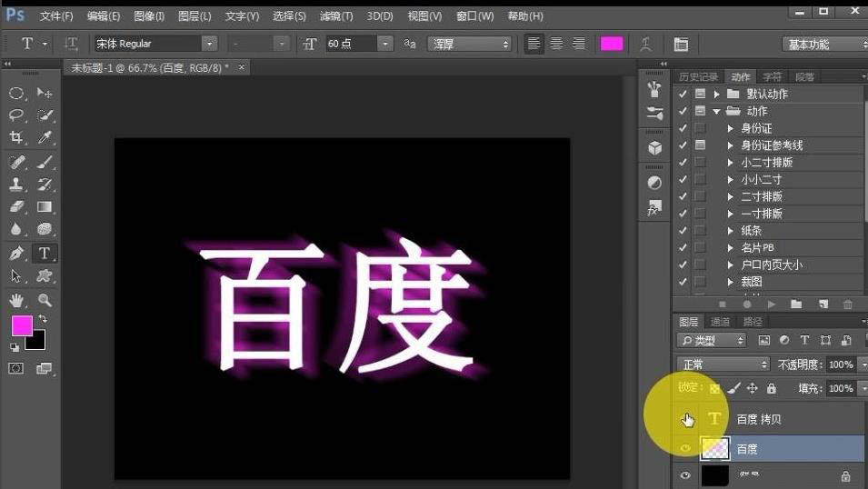Hide the bottom background layer
Viewport: 868px width, 489px height.
(x=685, y=475)
